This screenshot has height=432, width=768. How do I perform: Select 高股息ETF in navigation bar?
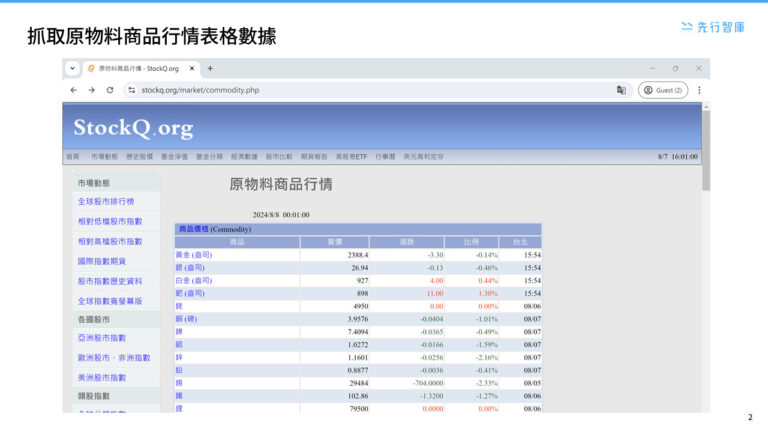point(351,157)
